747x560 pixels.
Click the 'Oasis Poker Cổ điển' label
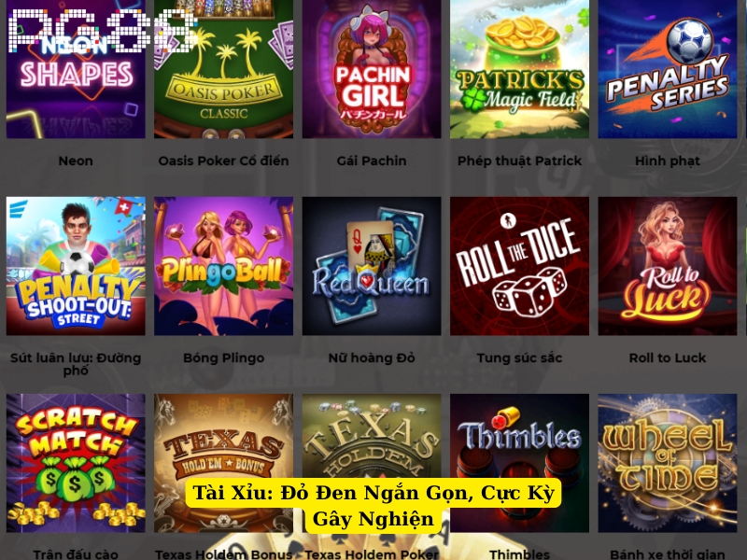(x=223, y=161)
